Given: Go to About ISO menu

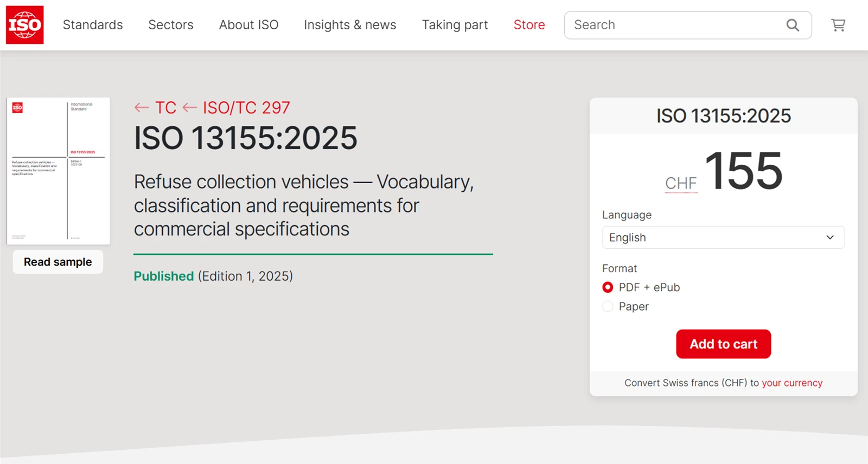Looking at the screenshot, I should [248, 25].
